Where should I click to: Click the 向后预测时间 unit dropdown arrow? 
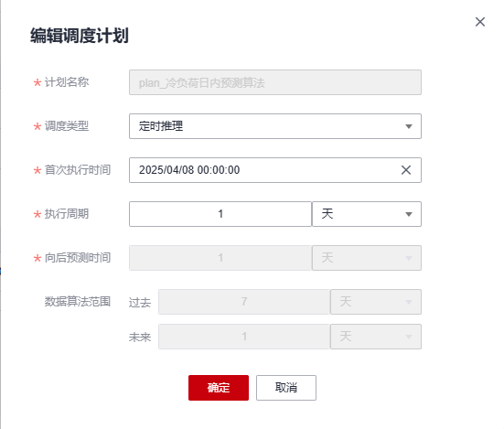tap(409, 258)
